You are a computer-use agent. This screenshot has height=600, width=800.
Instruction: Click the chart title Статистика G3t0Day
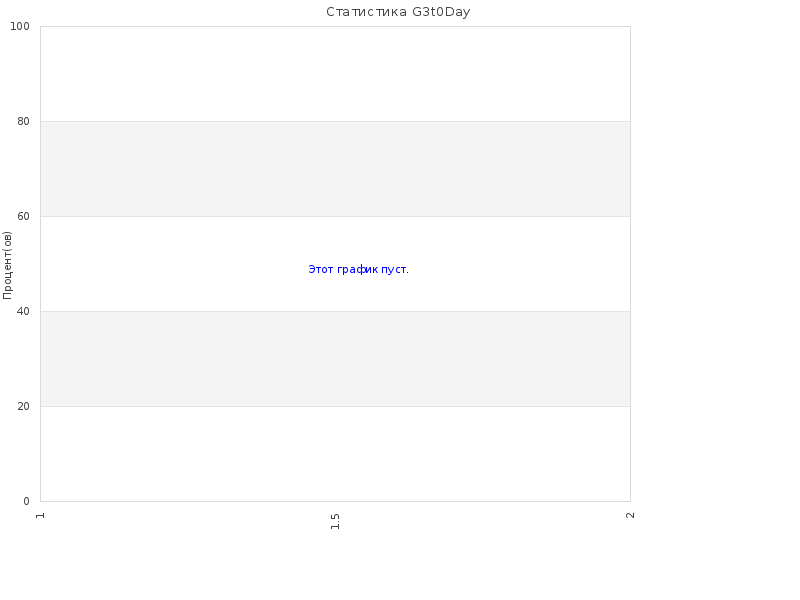click(x=398, y=12)
